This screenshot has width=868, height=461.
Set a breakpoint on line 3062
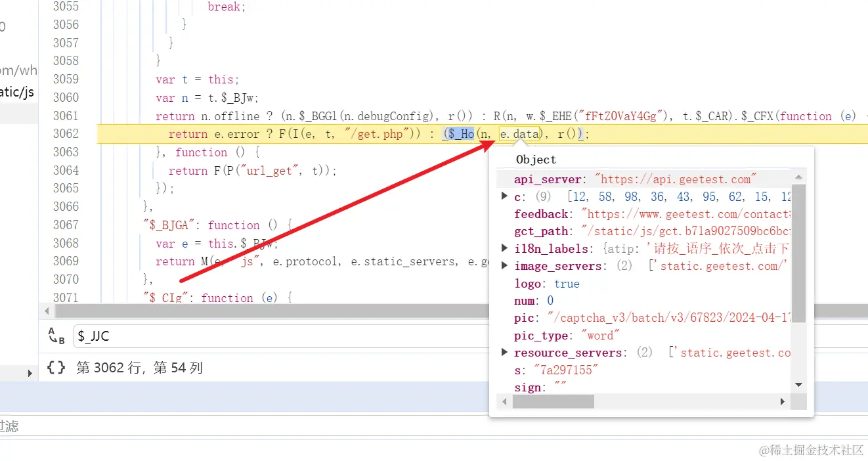66,134
